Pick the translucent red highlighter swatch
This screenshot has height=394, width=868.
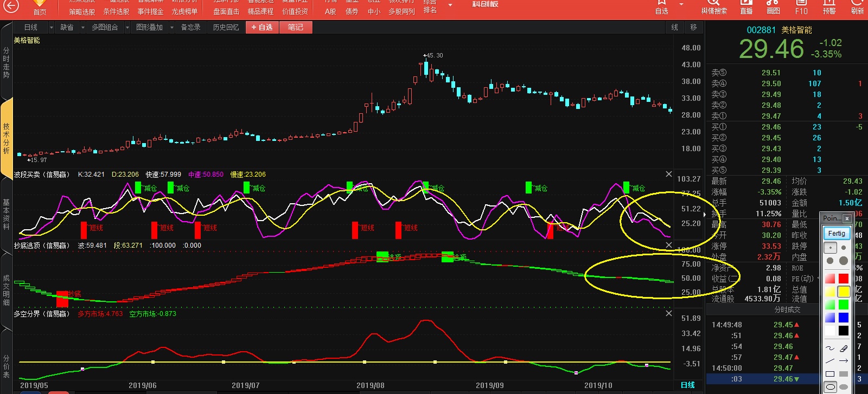point(830,279)
